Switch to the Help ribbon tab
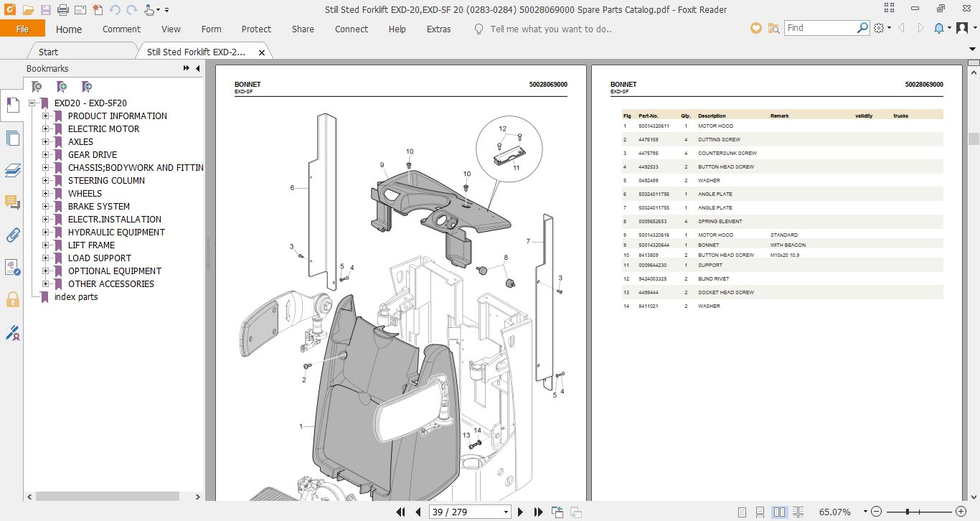 tap(397, 29)
